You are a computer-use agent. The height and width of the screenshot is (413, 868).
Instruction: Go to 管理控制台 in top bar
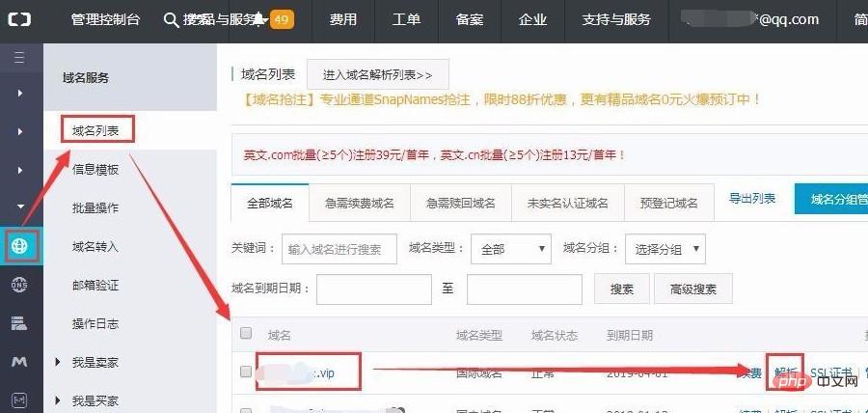click(x=106, y=20)
